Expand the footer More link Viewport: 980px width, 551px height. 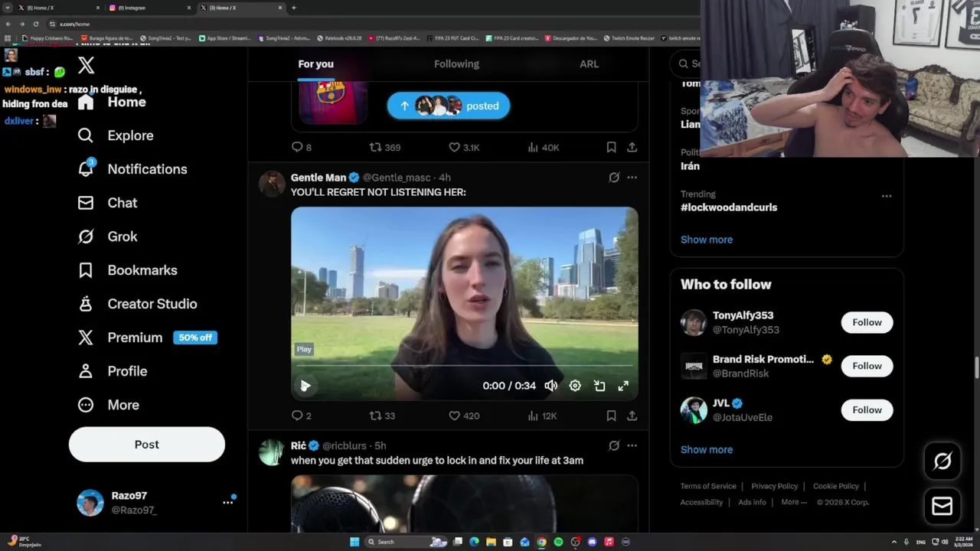[794, 502]
